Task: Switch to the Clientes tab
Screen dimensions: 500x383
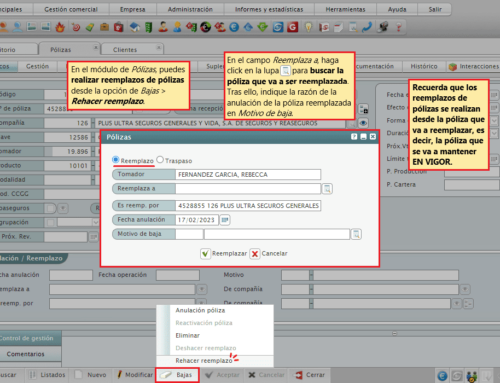Action: [x=125, y=50]
